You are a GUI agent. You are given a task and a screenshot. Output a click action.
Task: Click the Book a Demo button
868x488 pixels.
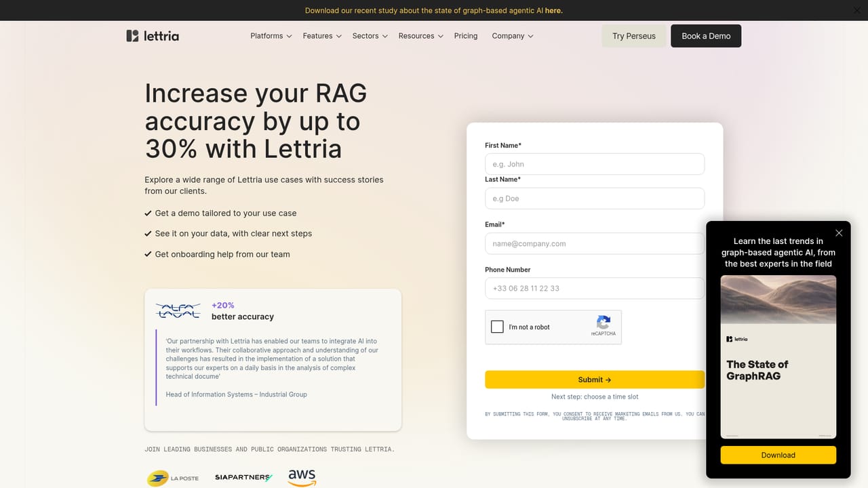click(x=706, y=36)
